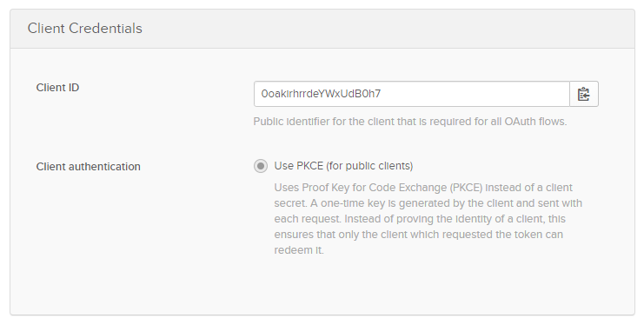Click the line starting "each request. Instead of proving"
Viewport: 644px width, 325px height.
(420, 219)
